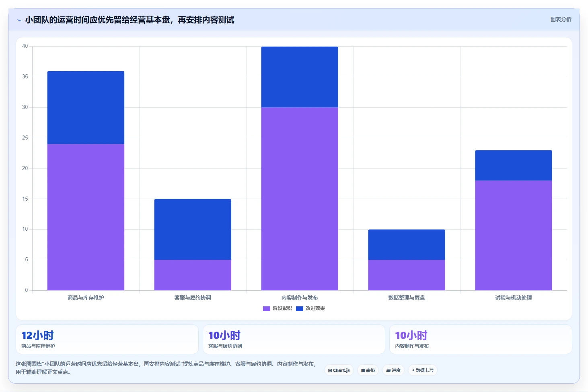Click the bar icon in the 进度 chip
Viewport: 588px width, 392px height.
(389, 370)
